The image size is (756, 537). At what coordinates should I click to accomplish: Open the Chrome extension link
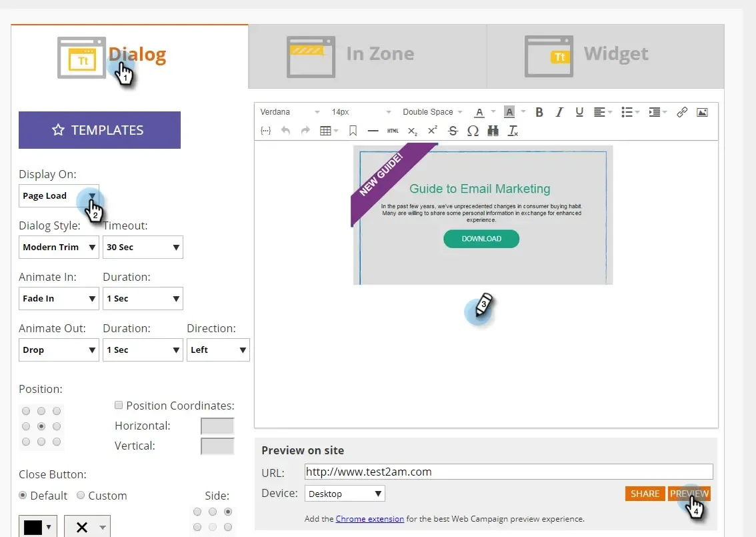pos(370,518)
